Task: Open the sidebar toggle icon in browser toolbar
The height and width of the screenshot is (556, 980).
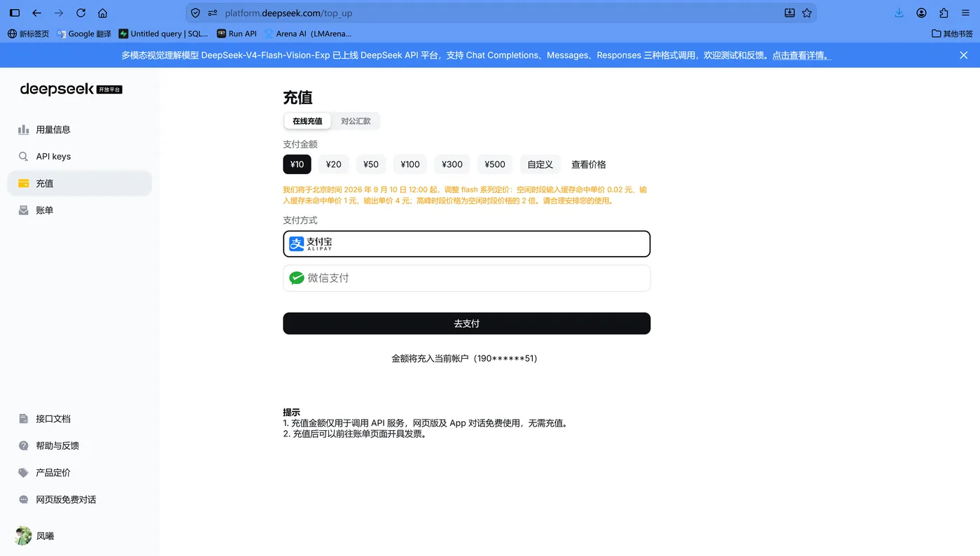Action: [x=15, y=13]
